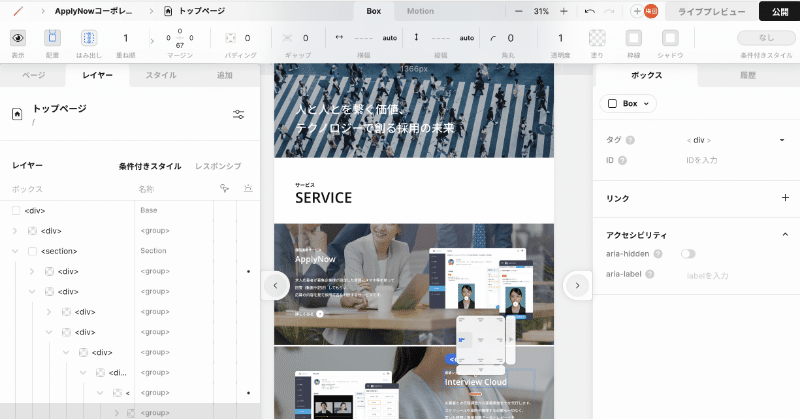The height and width of the screenshot is (419, 800).
Task: Add a link with the リンク plus icon
Action: pyautogui.click(x=785, y=198)
